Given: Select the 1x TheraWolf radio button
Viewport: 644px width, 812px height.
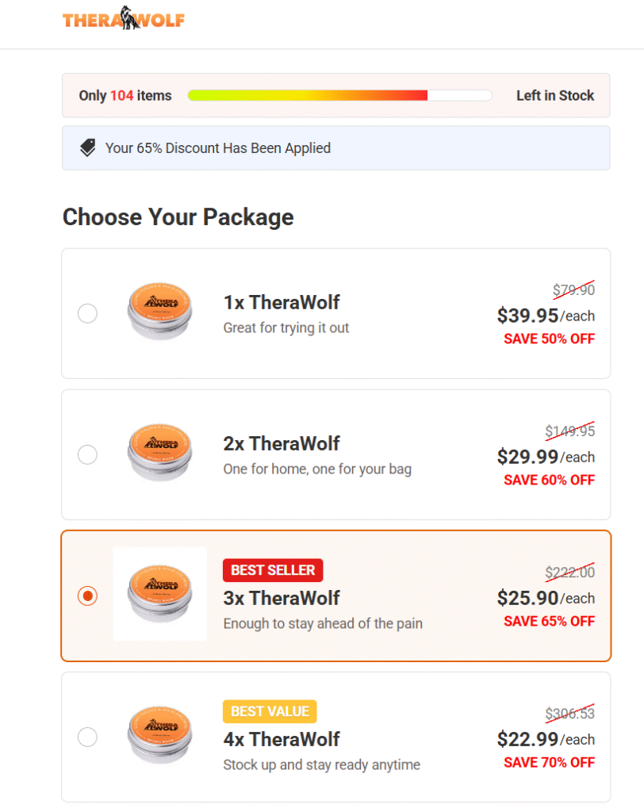Looking at the screenshot, I should click(x=87, y=313).
